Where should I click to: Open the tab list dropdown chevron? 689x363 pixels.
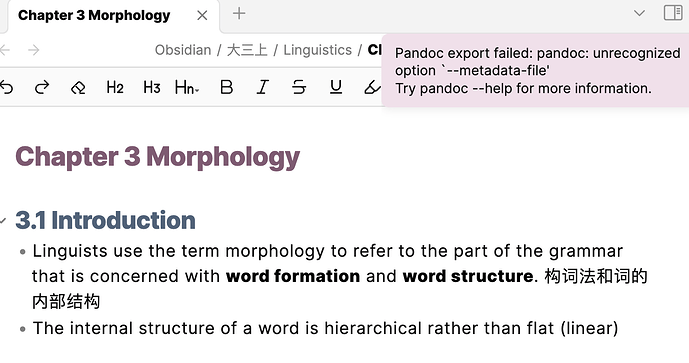pyautogui.click(x=639, y=13)
